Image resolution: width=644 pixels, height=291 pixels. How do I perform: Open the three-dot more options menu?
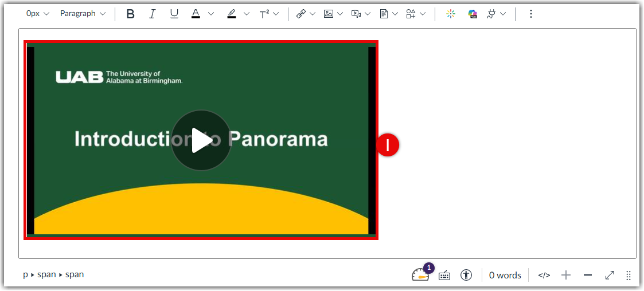(x=530, y=14)
